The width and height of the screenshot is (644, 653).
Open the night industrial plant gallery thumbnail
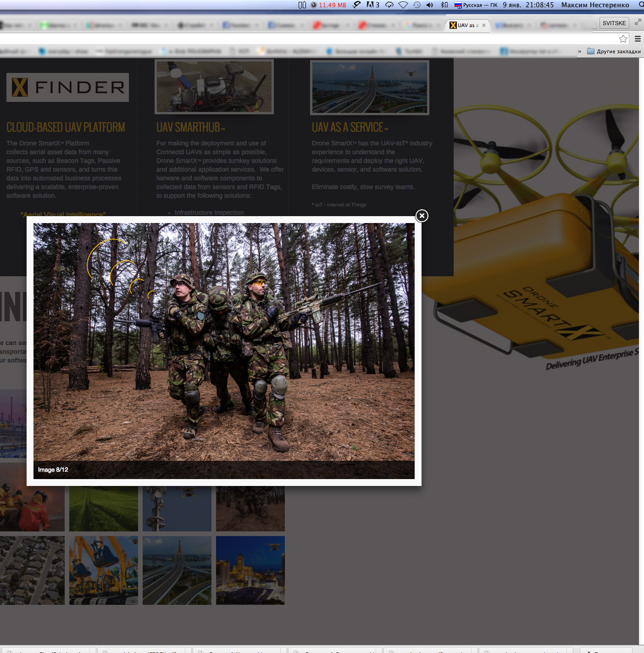pyautogui.click(x=250, y=570)
